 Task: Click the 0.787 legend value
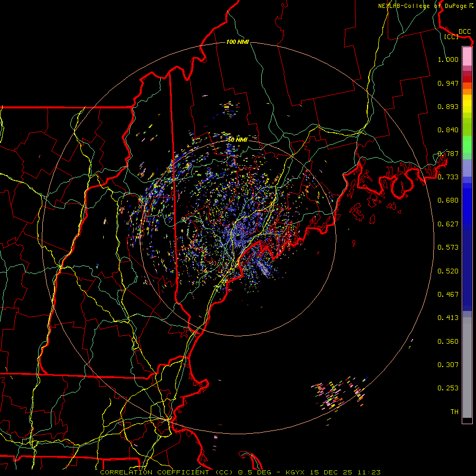[x=448, y=153]
